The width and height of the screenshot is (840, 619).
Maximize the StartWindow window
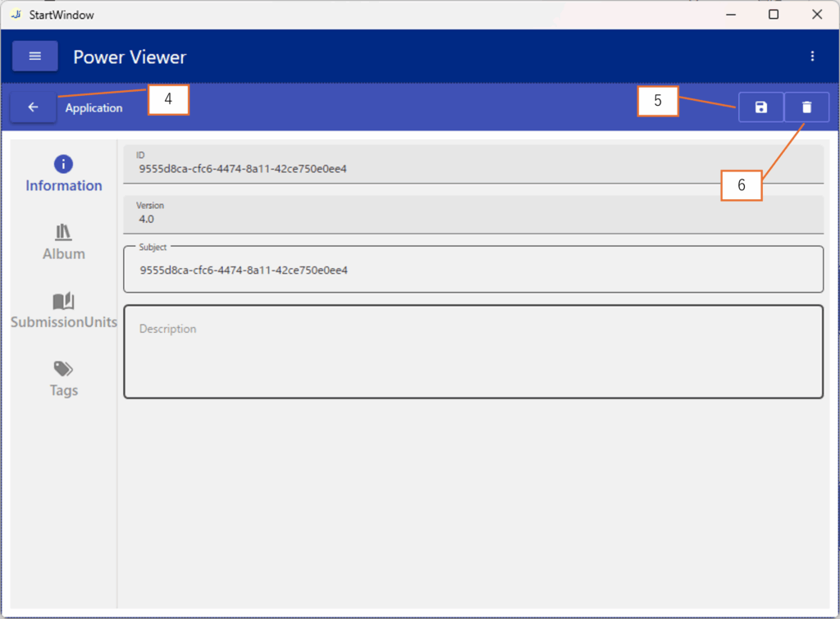click(x=773, y=15)
